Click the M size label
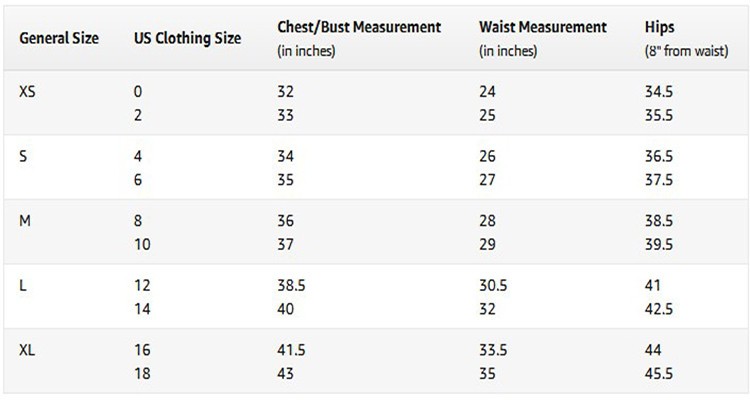Screen dimensions: 750x400 [x=25, y=221]
